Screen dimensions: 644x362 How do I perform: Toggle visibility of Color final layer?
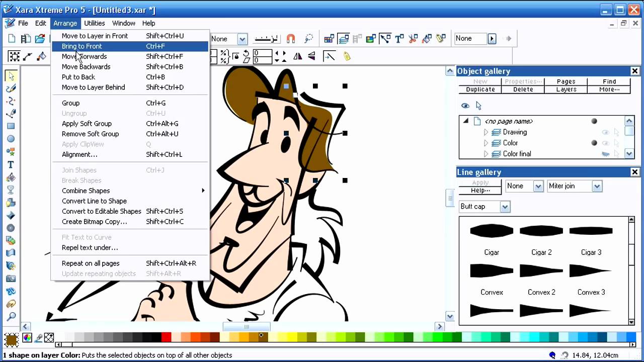[606, 154]
